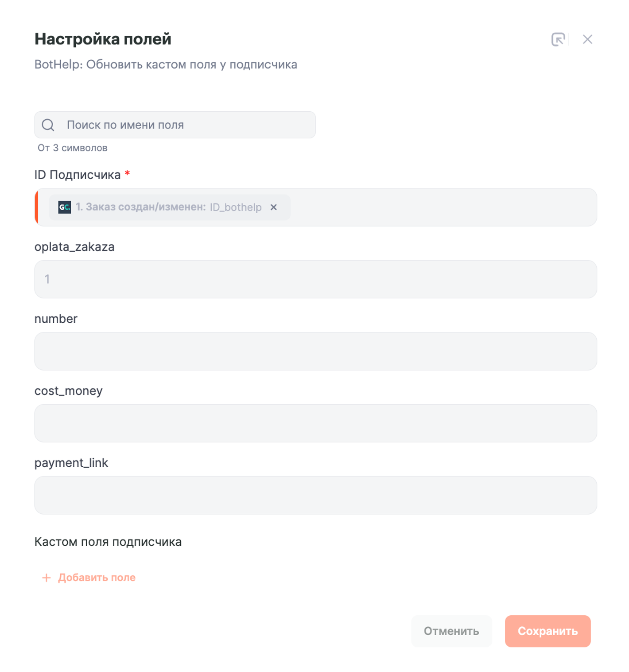Focus the cost_money input field
Viewport: 629px width, 672px height.
tap(315, 423)
